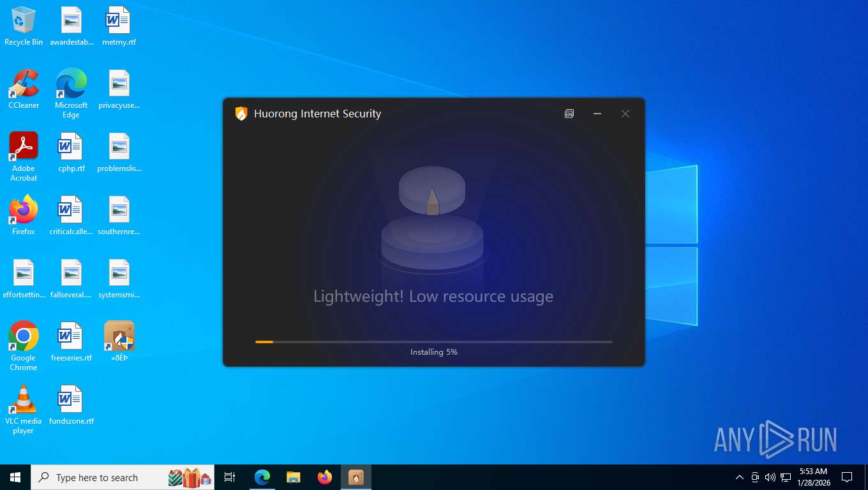Select the privacyuse... file icon
This screenshot has width=868, height=490.
pos(119,89)
